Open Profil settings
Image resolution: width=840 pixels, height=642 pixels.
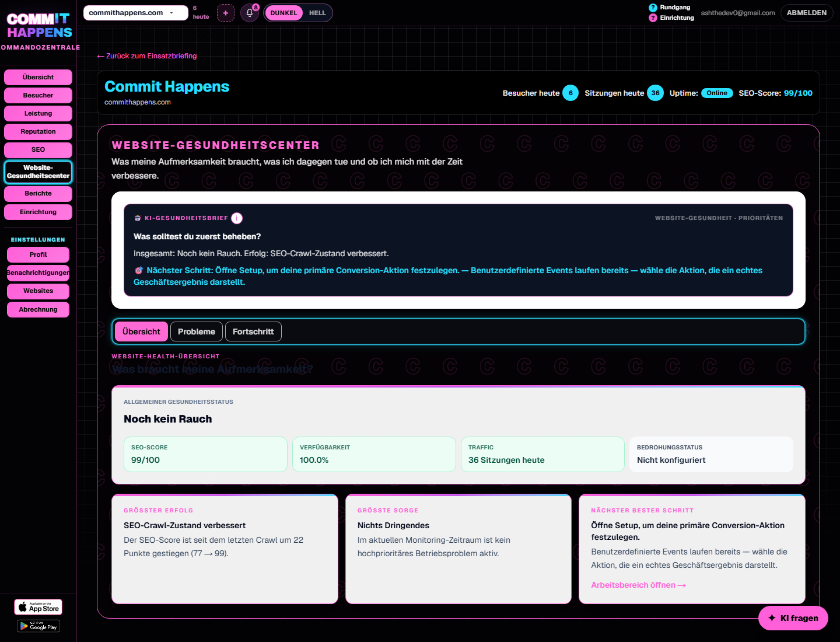(x=38, y=254)
